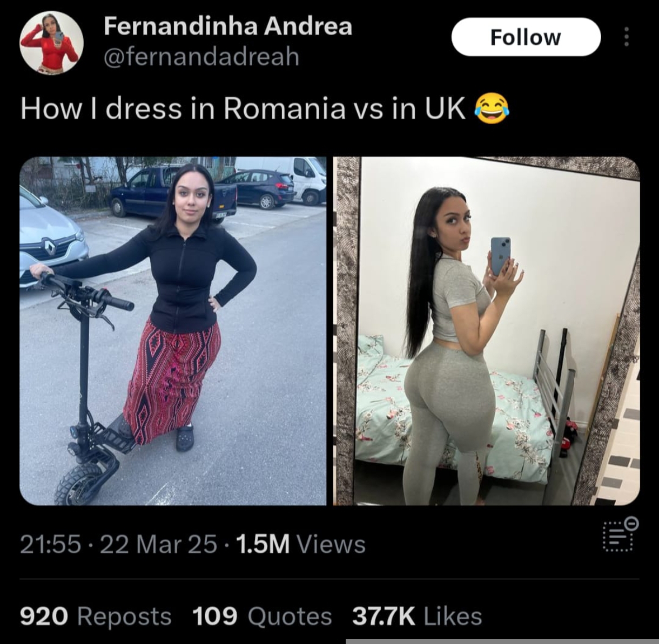Open the Fernandinha Andrea display name link
Viewport: 659px width, 644px height.
click(227, 26)
